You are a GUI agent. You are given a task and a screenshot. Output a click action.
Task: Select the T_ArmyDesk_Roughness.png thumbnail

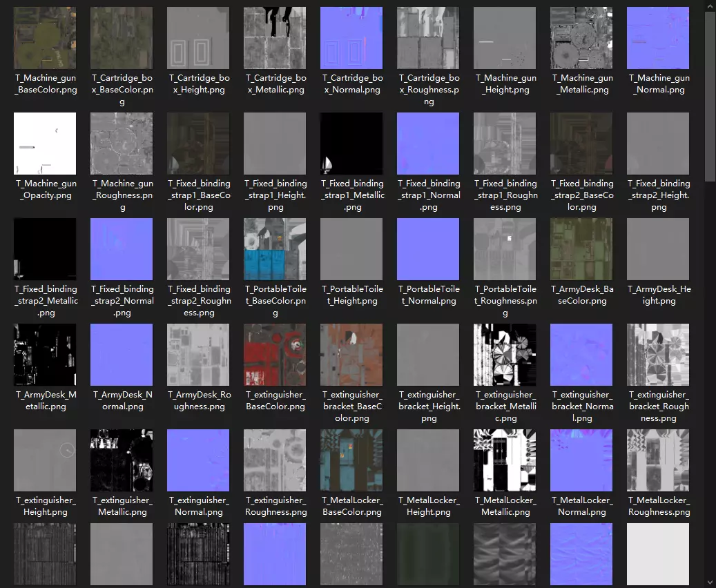[x=198, y=355]
